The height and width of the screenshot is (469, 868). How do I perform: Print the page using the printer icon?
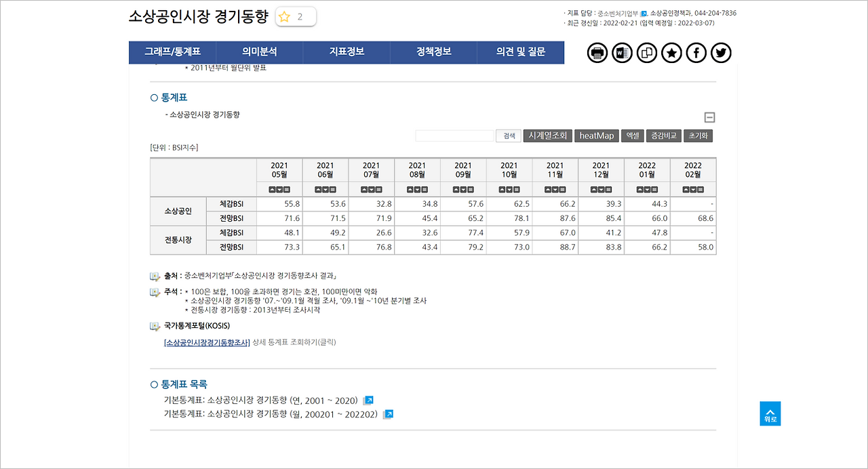click(x=597, y=52)
